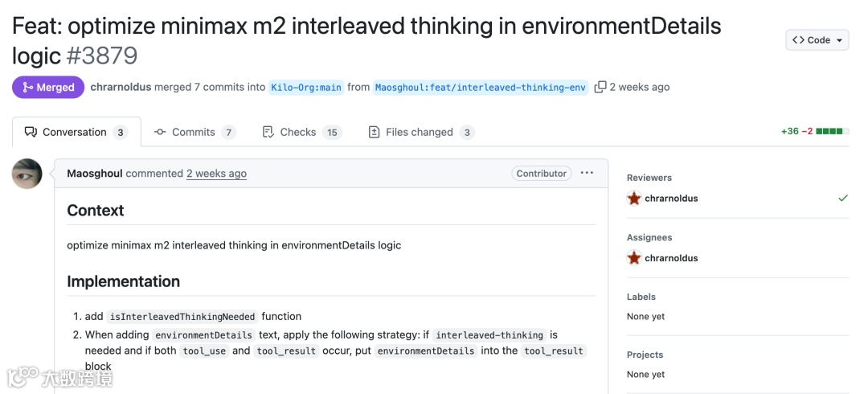Open the Labels sidebar section
This screenshot has height=394, width=868.
[x=641, y=297]
